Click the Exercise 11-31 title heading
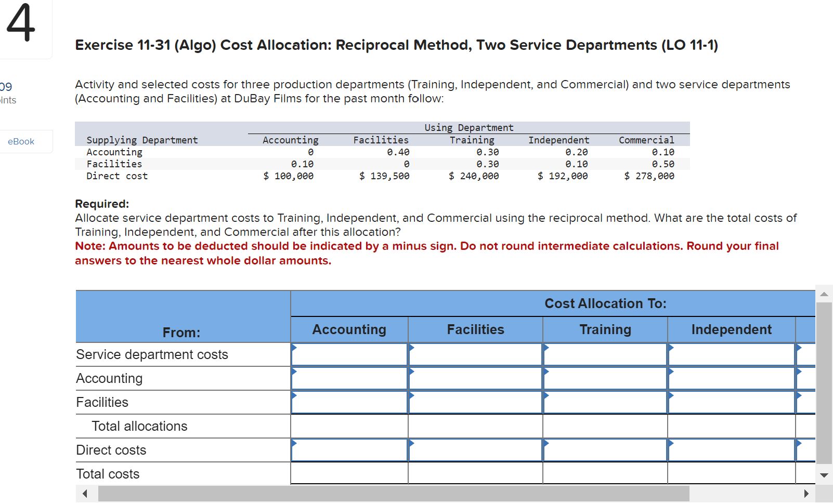833x504 pixels. pyautogui.click(x=396, y=45)
